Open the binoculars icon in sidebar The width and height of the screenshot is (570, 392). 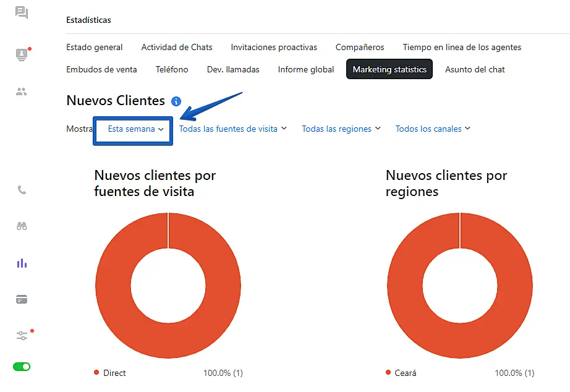click(22, 226)
